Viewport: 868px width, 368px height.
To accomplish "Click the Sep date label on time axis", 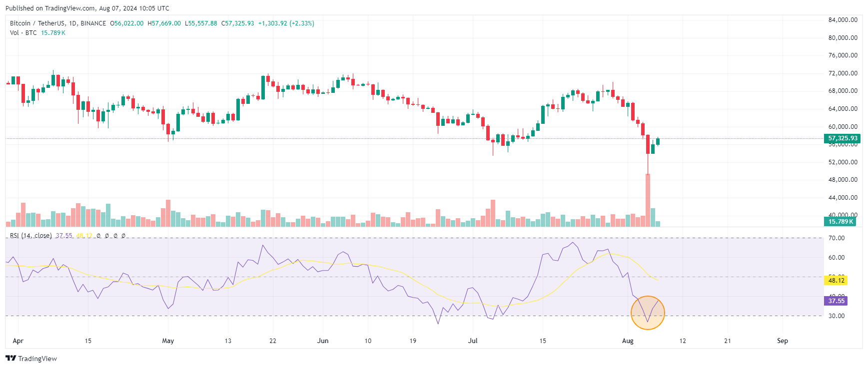I will [783, 341].
